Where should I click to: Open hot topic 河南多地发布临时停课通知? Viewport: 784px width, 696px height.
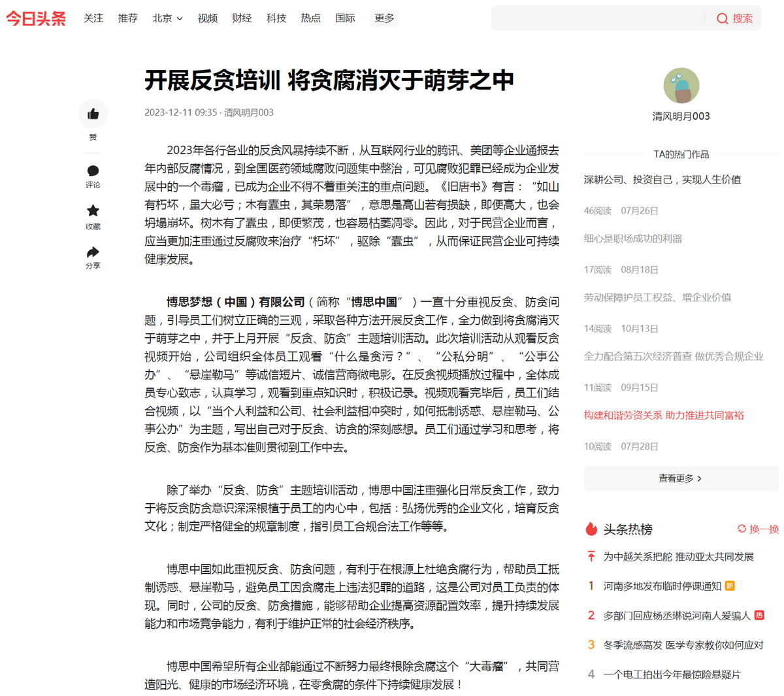(662, 586)
